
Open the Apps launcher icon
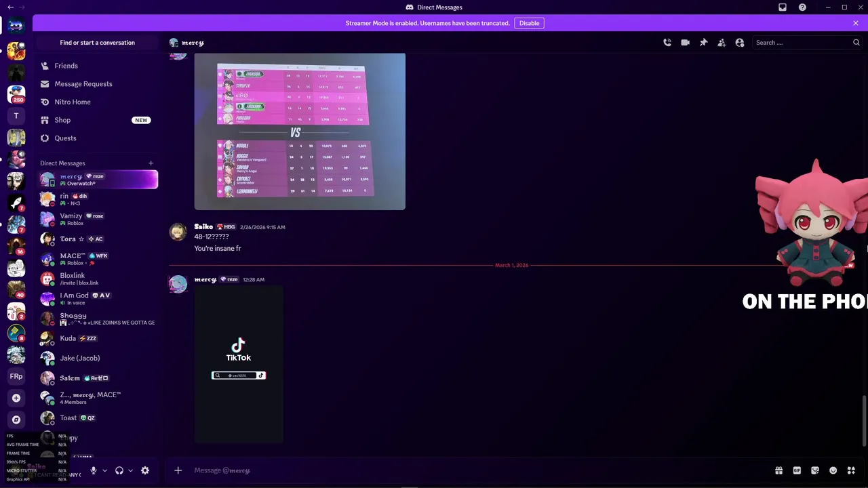click(851, 470)
